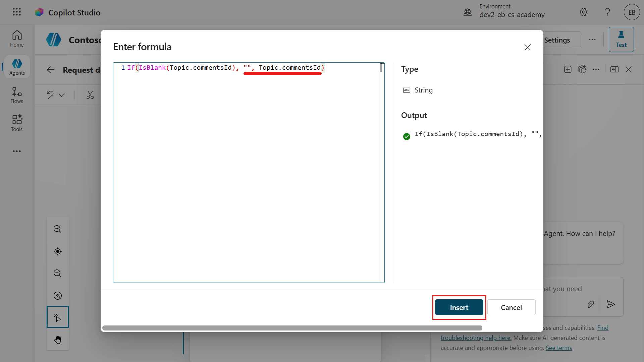Close the Enter formula dialog
This screenshot has width=644, height=362.
pyautogui.click(x=527, y=47)
